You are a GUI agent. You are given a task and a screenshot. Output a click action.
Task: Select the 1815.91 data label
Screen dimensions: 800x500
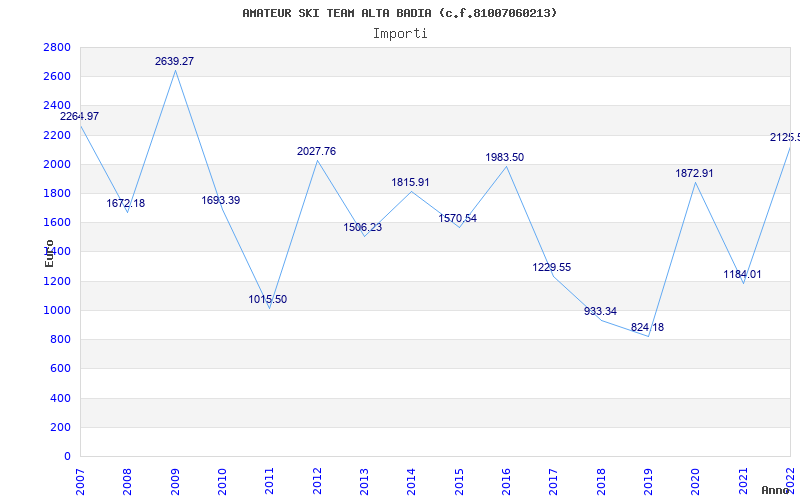tap(411, 183)
